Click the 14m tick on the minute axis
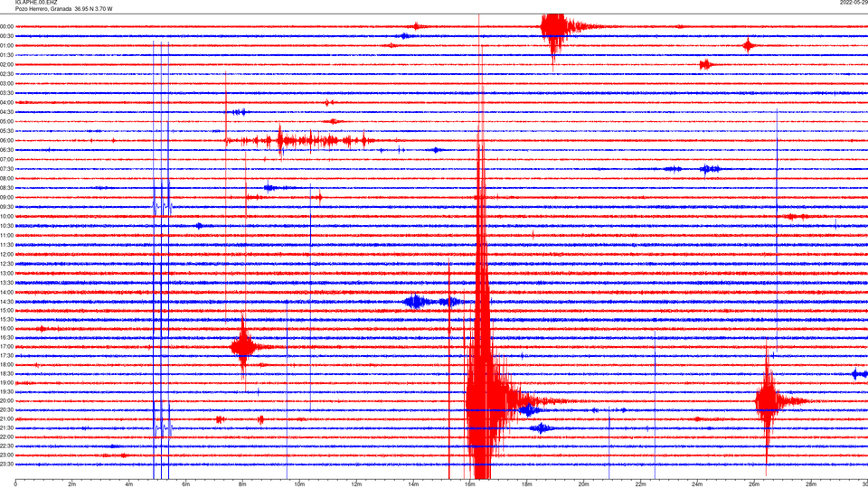Image resolution: width=868 pixels, height=488 pixels. point(413,484)
